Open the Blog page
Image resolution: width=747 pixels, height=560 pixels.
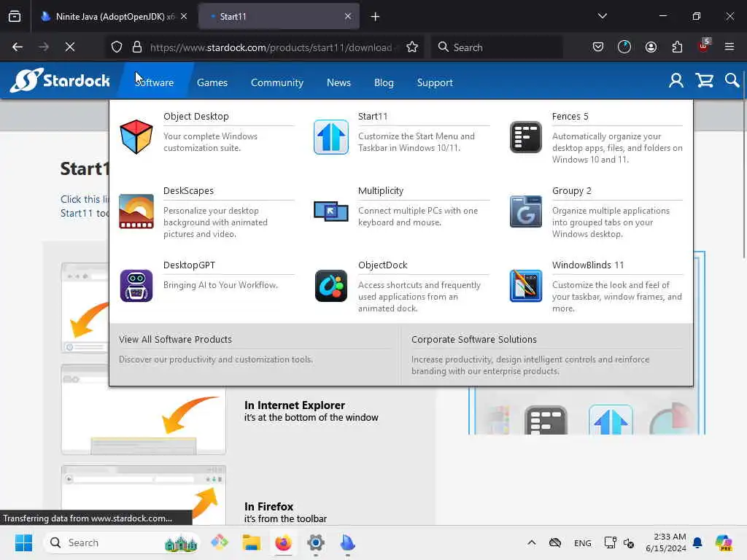tap(384, 82)
